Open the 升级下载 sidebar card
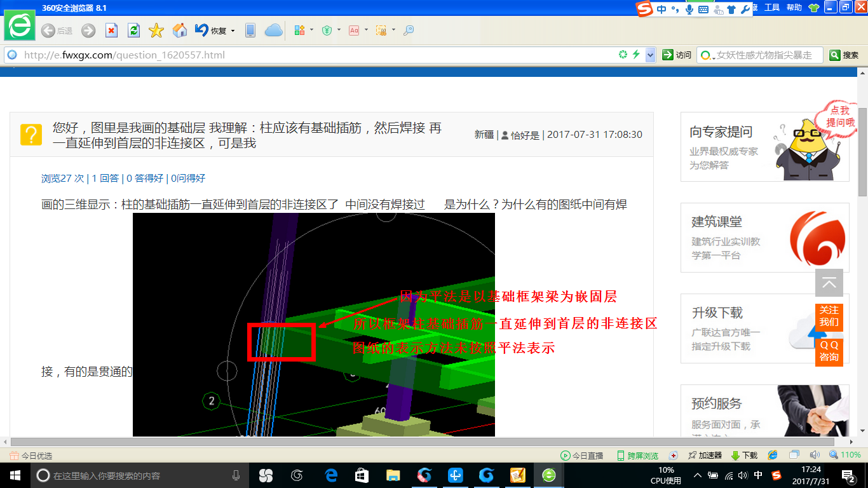Viewport: 868px width, 488px height. pos(764,329)
